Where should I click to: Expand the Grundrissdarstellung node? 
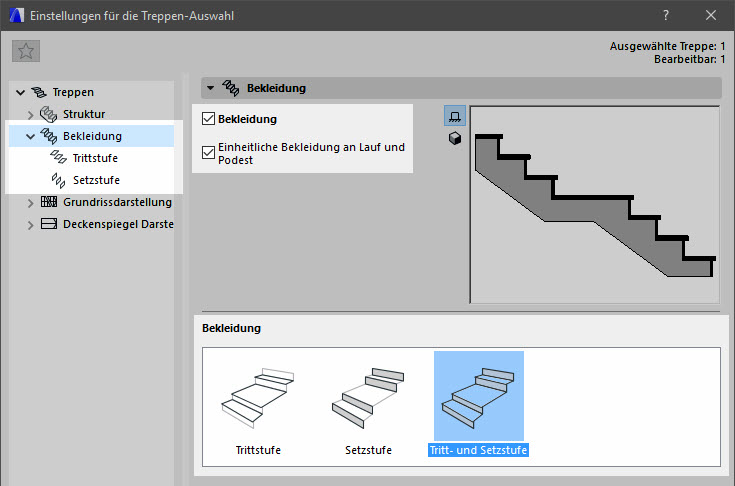click(x=30, y=202)
